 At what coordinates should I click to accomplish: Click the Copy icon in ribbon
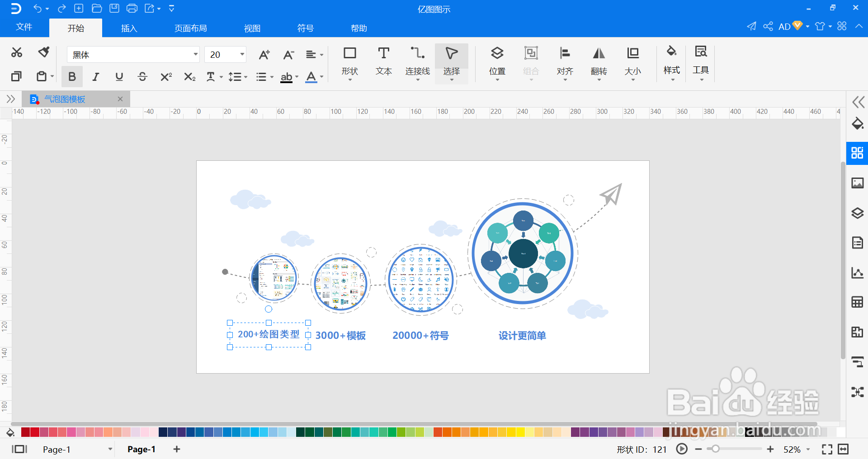pos(17,76)
